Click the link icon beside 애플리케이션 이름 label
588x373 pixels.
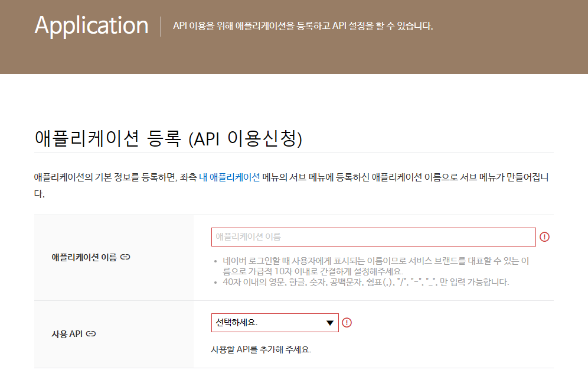tap(125, 257)
